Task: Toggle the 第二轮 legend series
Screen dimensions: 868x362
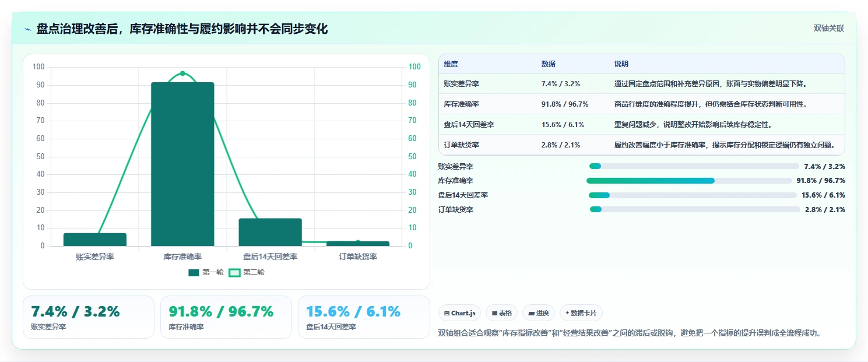Action: pyautogui.click(x=247, y=272)
